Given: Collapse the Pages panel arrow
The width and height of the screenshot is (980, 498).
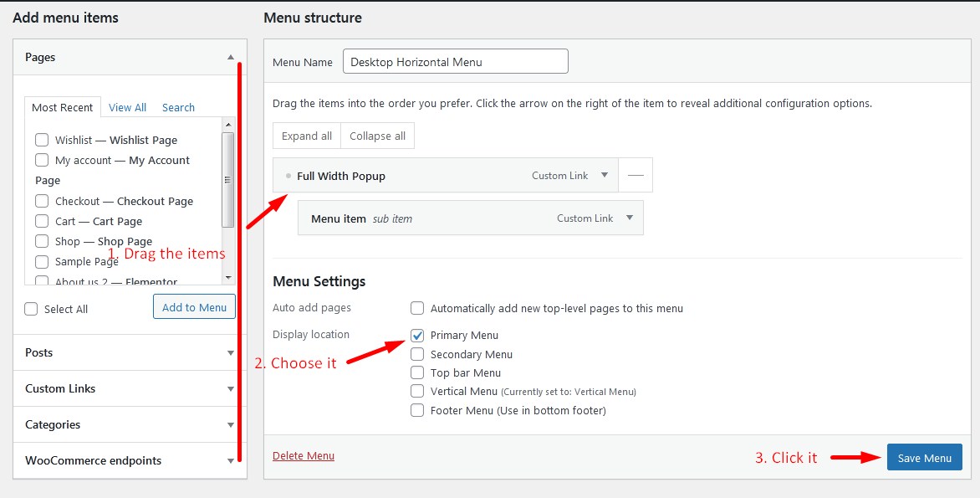Looking at the screenshot, I should tap(231, 58).
